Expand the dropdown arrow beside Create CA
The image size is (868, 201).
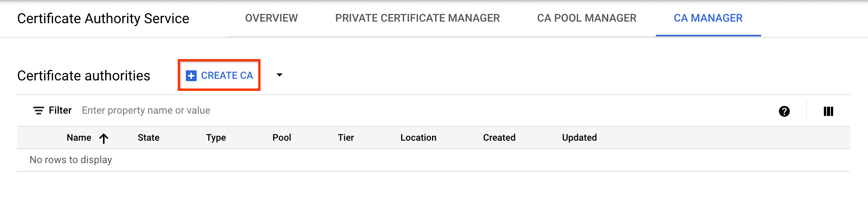point(280,75)
